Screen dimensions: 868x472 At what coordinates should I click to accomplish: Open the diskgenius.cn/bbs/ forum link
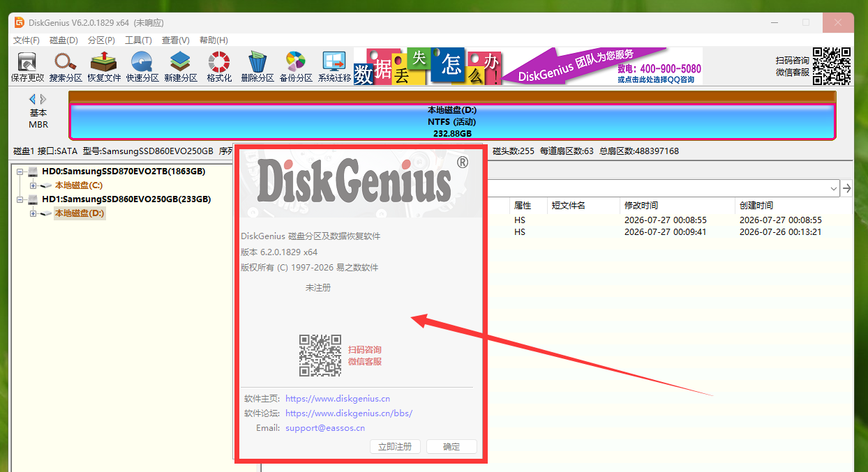click(x=349, y=413)
